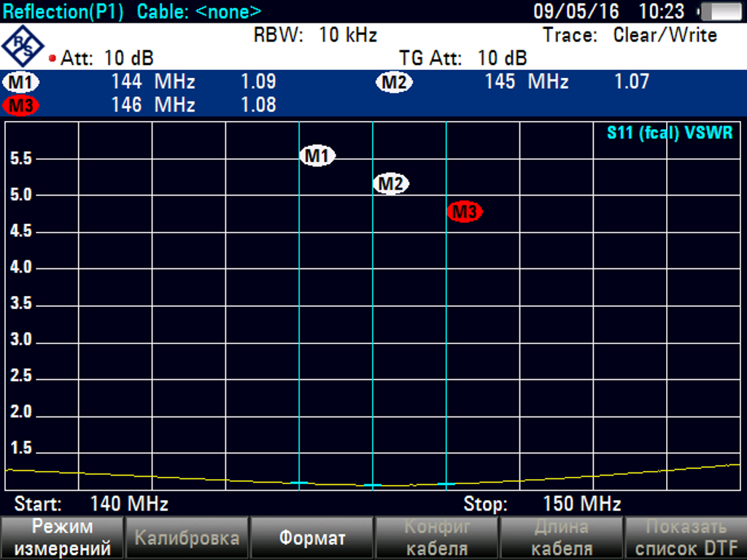Select the M1 marker badge in table
Image resolution: width=747 pixels, height=560 pixels.
pos(21,82)
